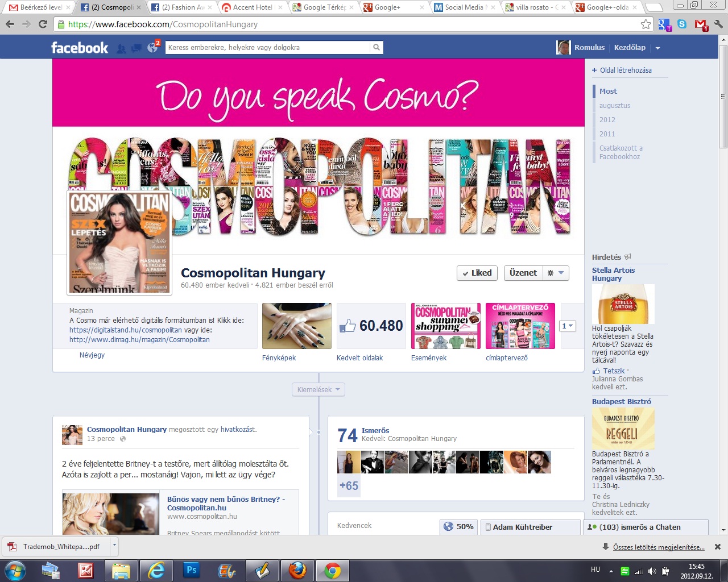Open the digitalstand.hu/cosmopolitan link
The height and width of the screenshot is (582, 728).
(126, 330)
